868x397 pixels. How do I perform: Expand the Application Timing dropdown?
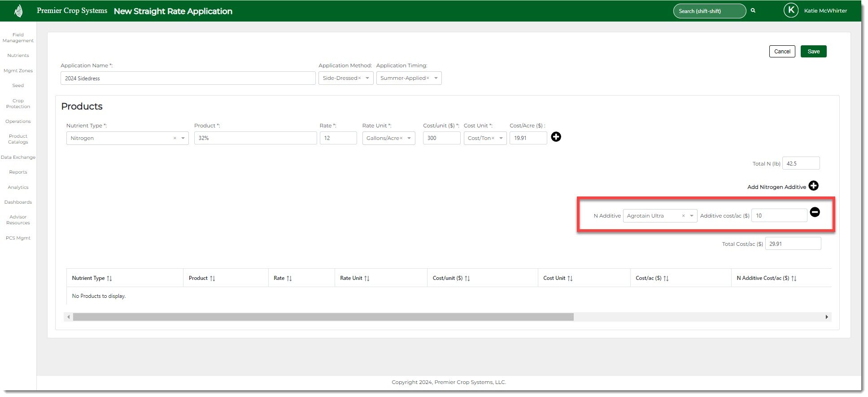(436, 78)
